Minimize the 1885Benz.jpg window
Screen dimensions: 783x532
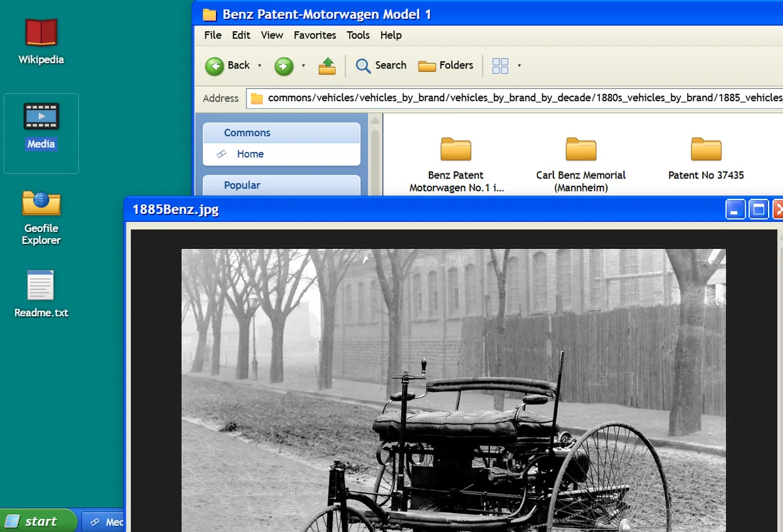pyautogui.click(x=735, y=209)
